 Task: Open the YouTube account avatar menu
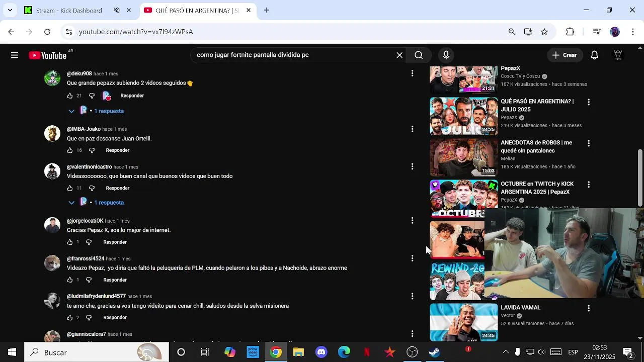click(618, 55)
